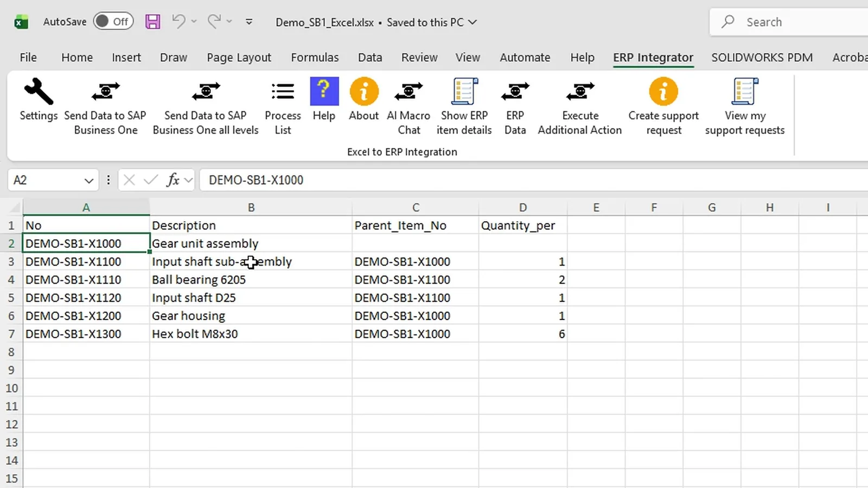Image resolution: width=868 pixels, height=488 pixels.
Task: Select the Quantity_per header cell
Action: click(x=523, y=226)
